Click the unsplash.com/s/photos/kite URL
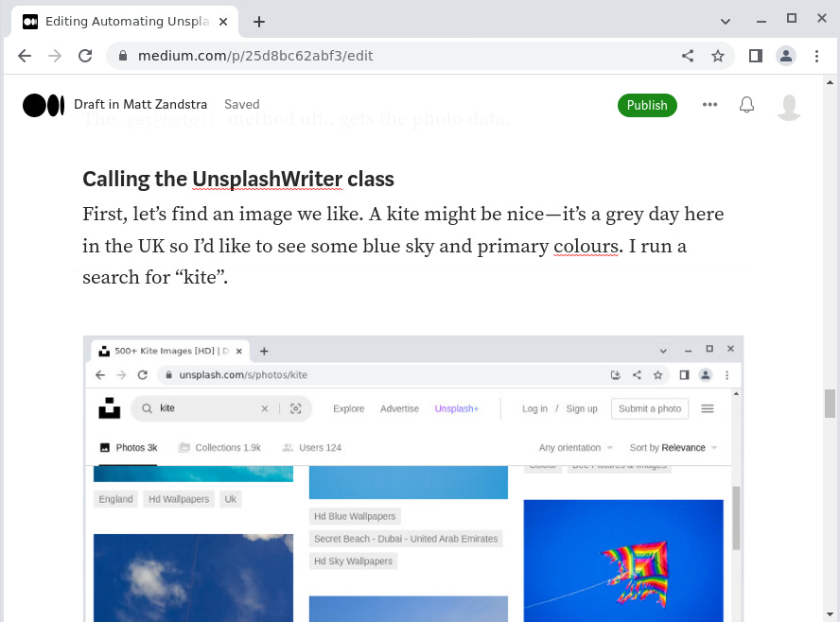This screenshot has height=622, width=840. 243,375
